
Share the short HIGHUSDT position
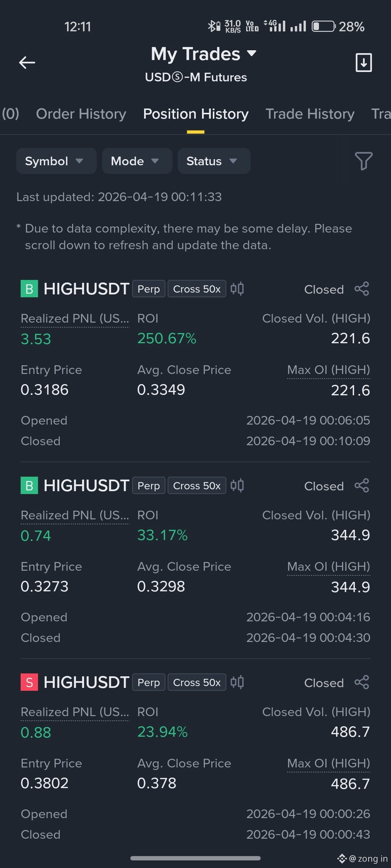(362, 682)
